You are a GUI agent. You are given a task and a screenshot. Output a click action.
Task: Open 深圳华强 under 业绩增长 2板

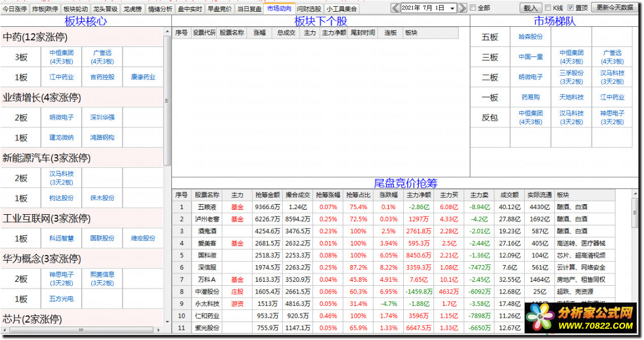[102, 117]
